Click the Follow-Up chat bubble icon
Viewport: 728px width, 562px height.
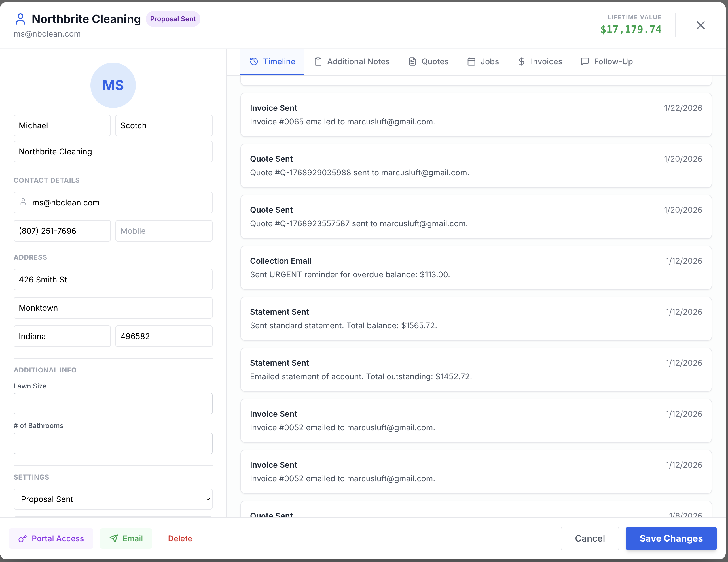pyautogui.click(x=585, y=61)
